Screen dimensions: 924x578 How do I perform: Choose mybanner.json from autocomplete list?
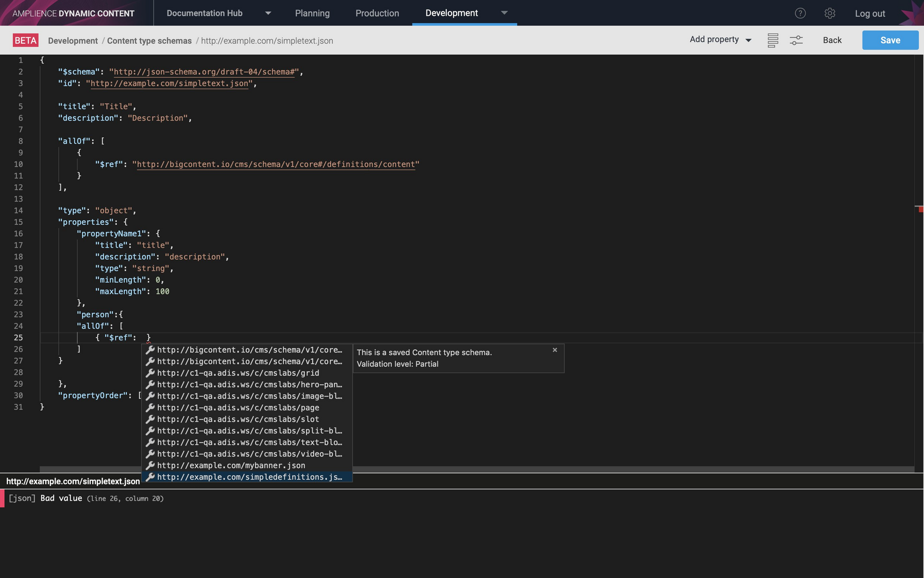click(x=247, y=465)
